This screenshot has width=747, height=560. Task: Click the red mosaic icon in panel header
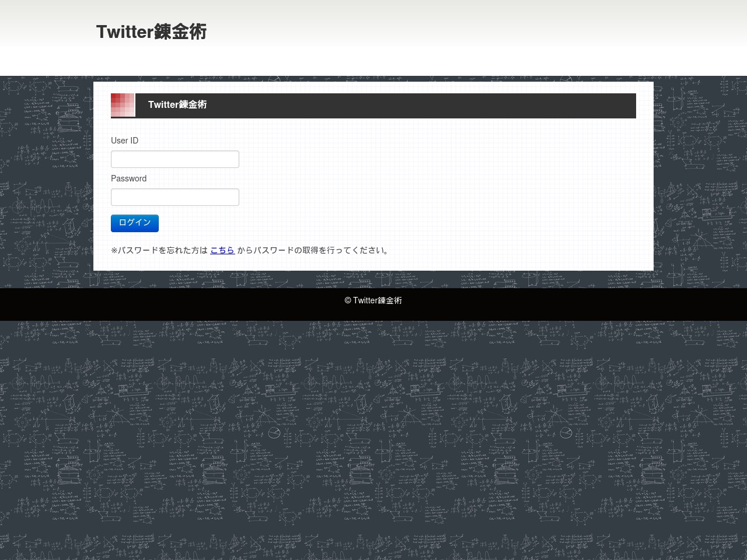pos(123,106)
